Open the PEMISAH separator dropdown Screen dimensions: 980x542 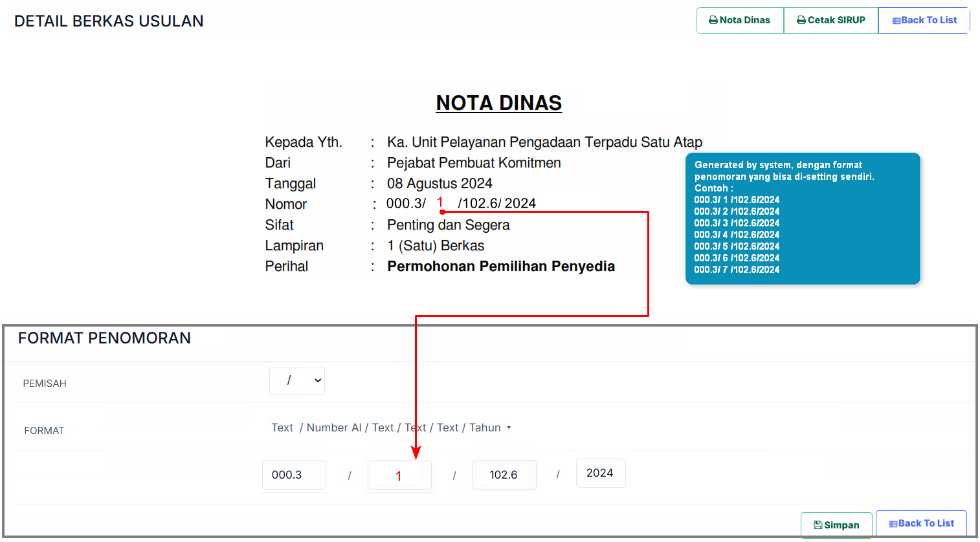[x=297, y=380]
